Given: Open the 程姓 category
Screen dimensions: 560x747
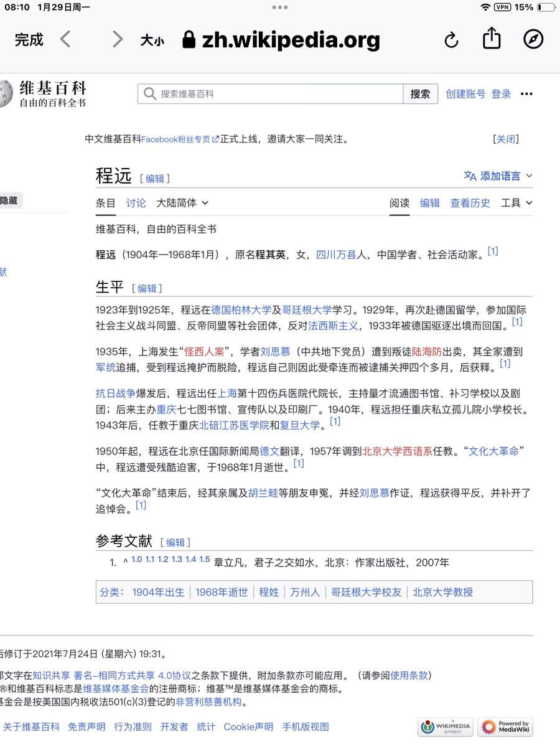Looking at the screenshot, I should [269, 592].
